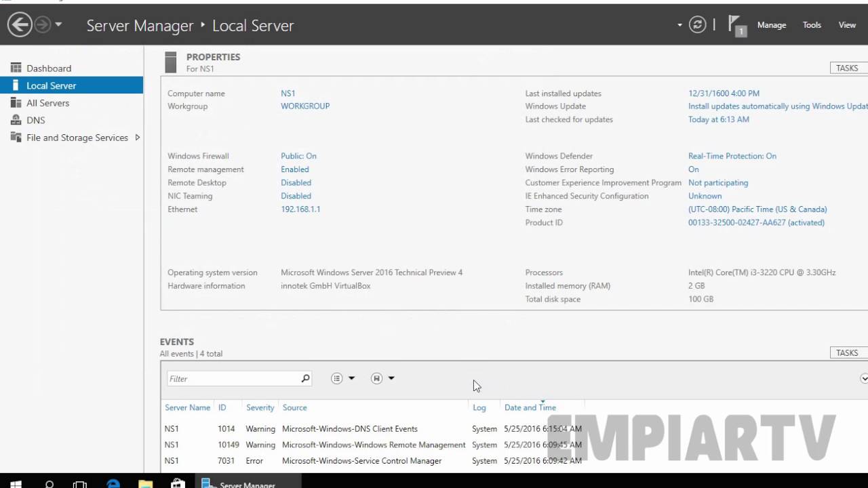Viewport: 868px width, 488px height.
Task: Click computer name NS1 link
Action: (x=288, y=94)
